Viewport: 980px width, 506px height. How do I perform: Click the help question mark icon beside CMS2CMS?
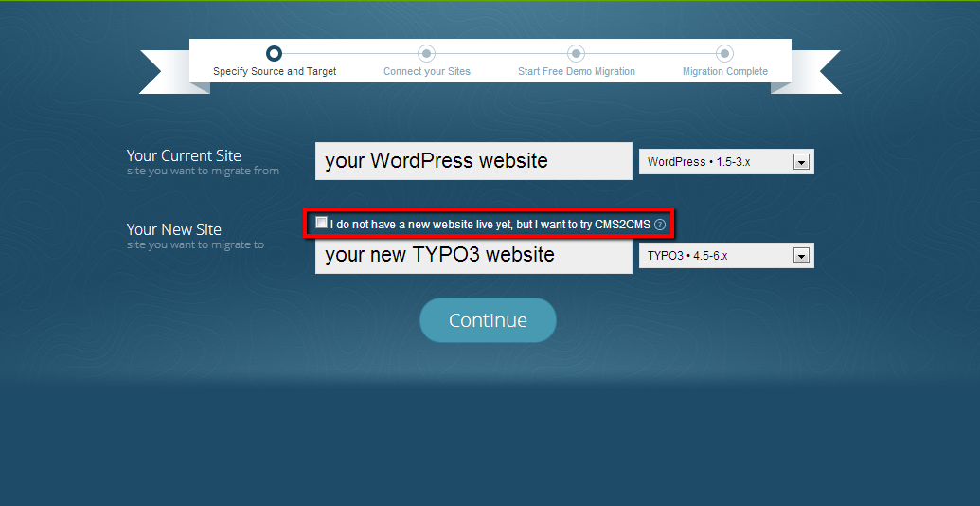click(659, 225)
